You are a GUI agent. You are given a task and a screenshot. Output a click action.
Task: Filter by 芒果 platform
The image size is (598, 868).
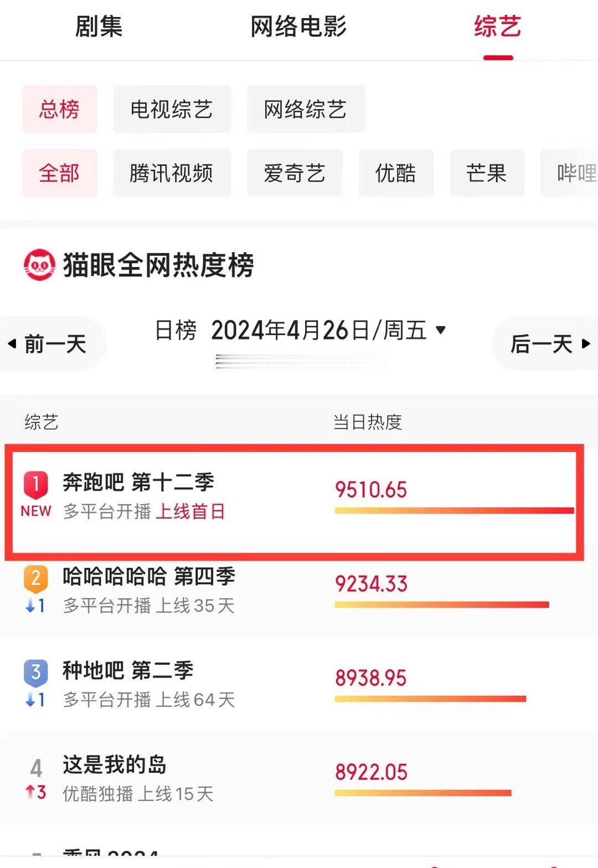(487, 173)
